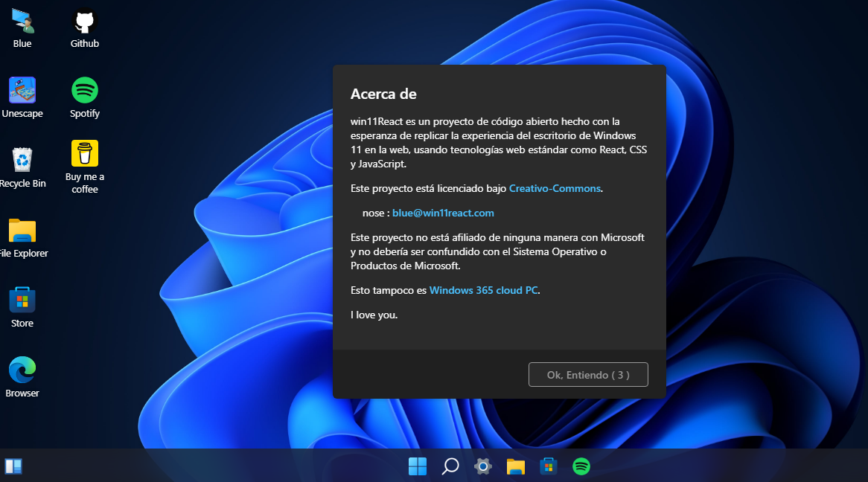Open the Windows 365 cloud PC link
Image resolution: width=868 pixels, height=482 pixels.
click(x=483, y=291)
